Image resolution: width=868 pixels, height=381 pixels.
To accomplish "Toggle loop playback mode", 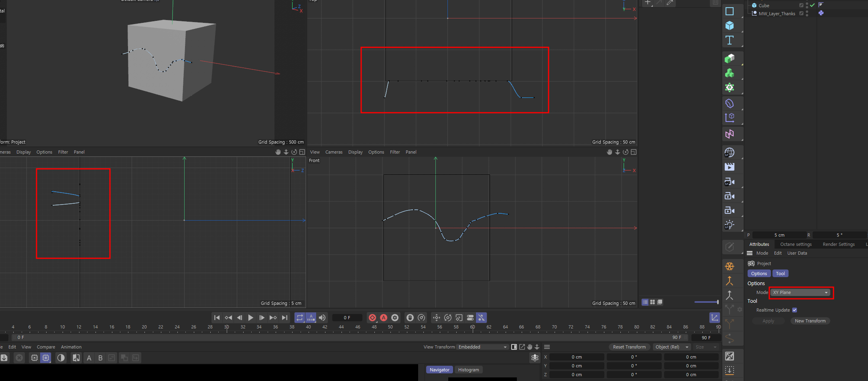I will [x=300, y=318].
